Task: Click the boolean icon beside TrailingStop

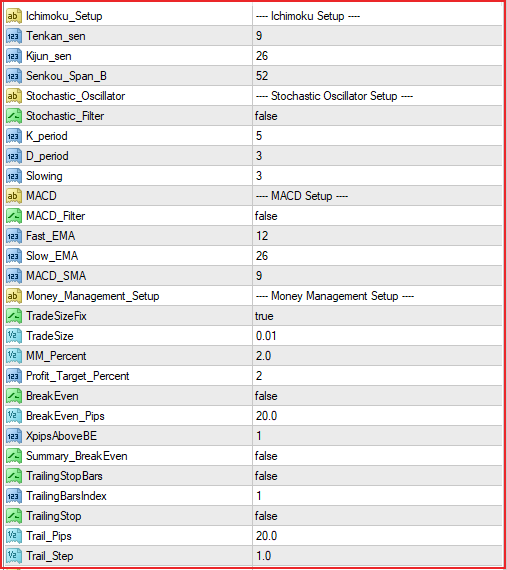Action: (x=14, y=516)
